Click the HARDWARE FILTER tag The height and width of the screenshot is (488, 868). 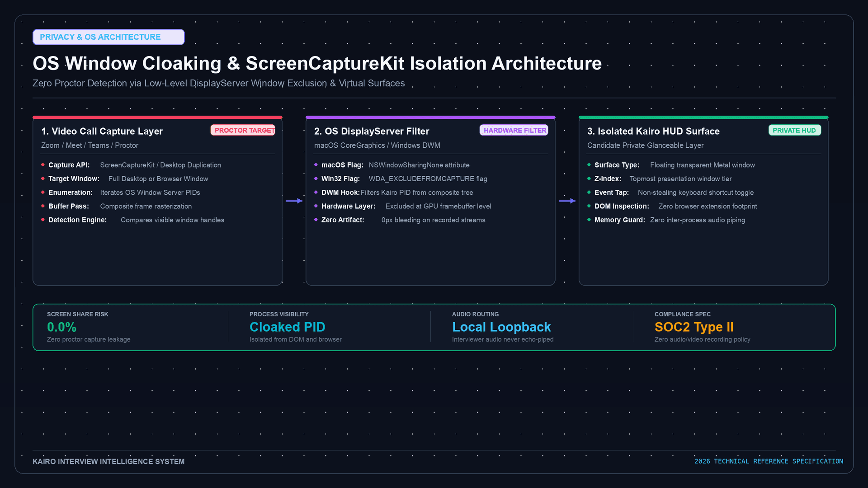(514, 130)
